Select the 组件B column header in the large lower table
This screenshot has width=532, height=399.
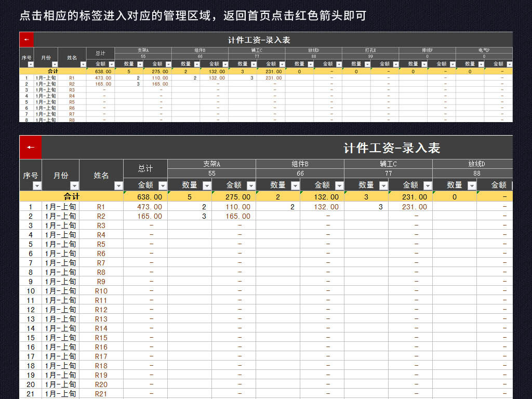(x=300, y=164)
